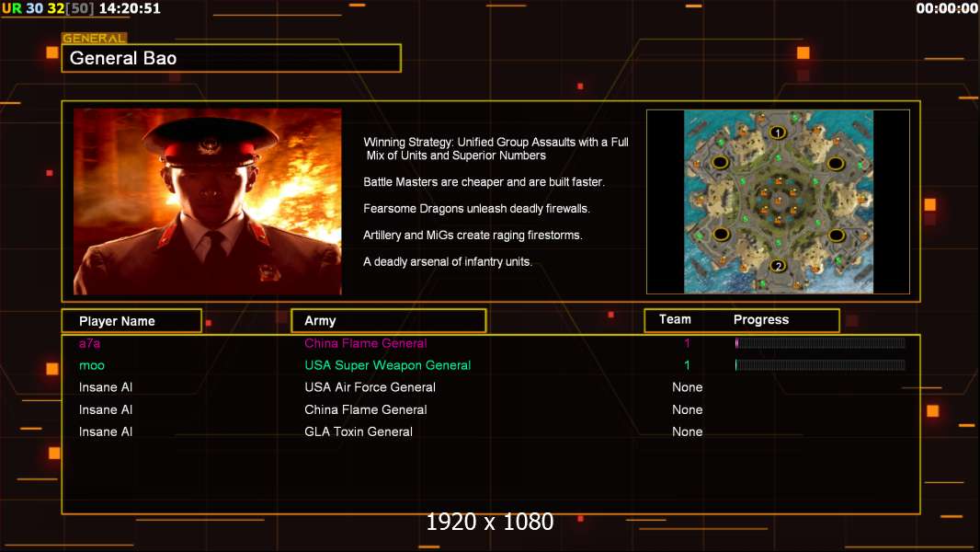980x552 pixels.
Task: Click team None for GLA Toxin General
Action: click(688, 431)
